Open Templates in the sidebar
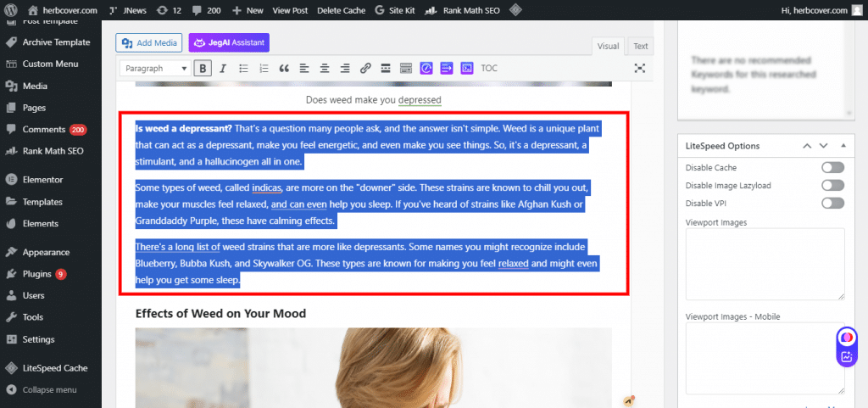 coord(51,202)
